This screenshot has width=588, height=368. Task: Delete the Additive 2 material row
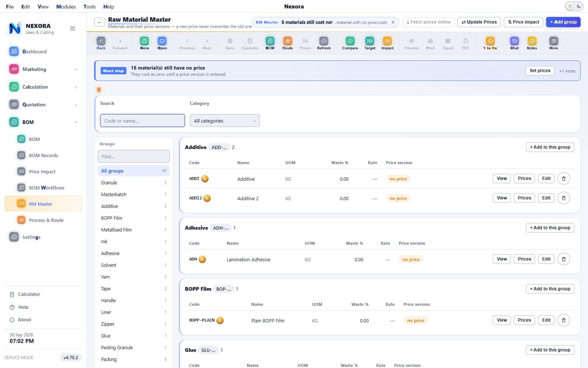(564, 198)
